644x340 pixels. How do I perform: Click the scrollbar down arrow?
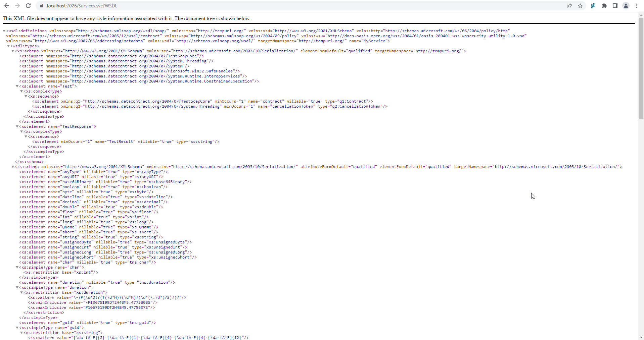coord(641,337)
